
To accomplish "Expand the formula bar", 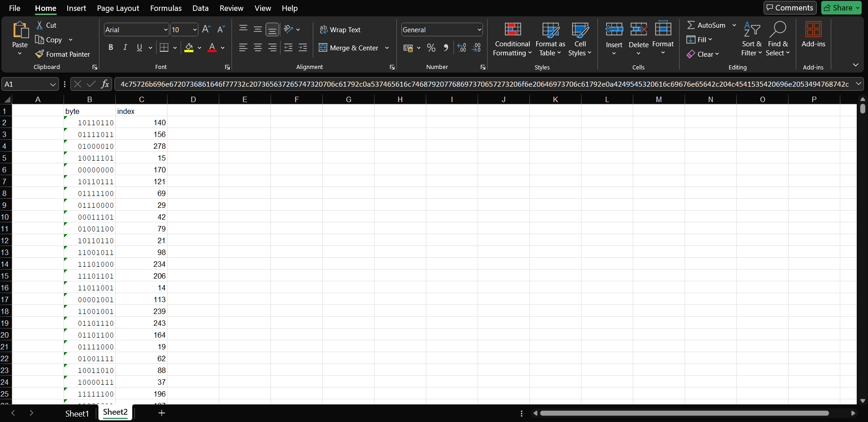I will [x=858, y=84].
